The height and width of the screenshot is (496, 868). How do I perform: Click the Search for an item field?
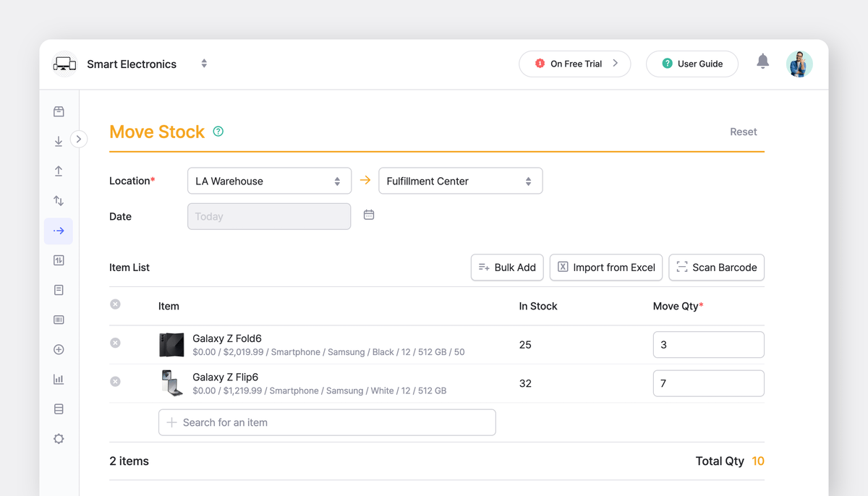[x=326, y=422]
